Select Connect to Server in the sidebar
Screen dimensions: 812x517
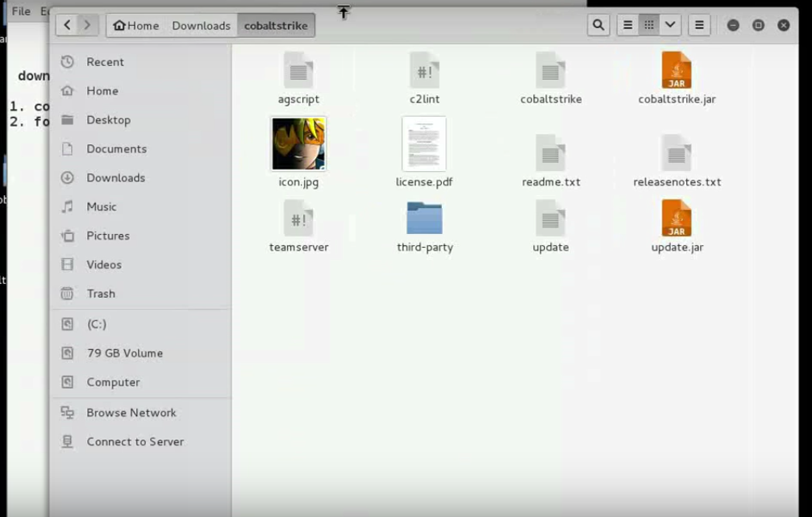click(x=141, y=442)
